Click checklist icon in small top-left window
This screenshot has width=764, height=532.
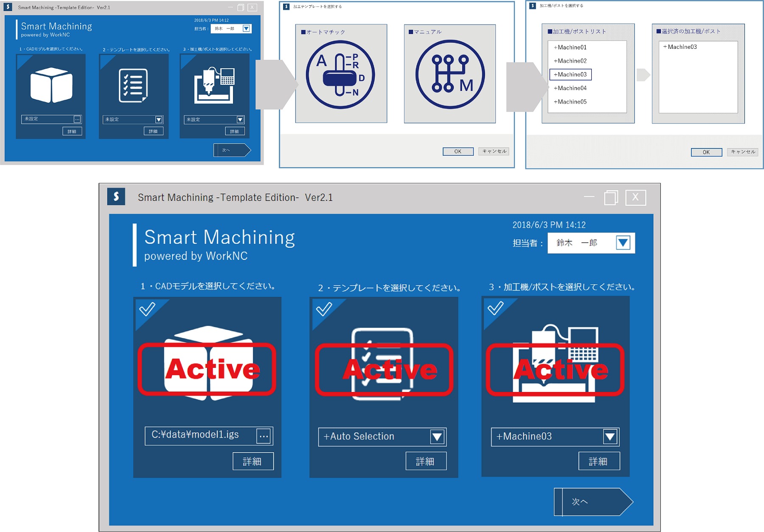coord(133,85)
